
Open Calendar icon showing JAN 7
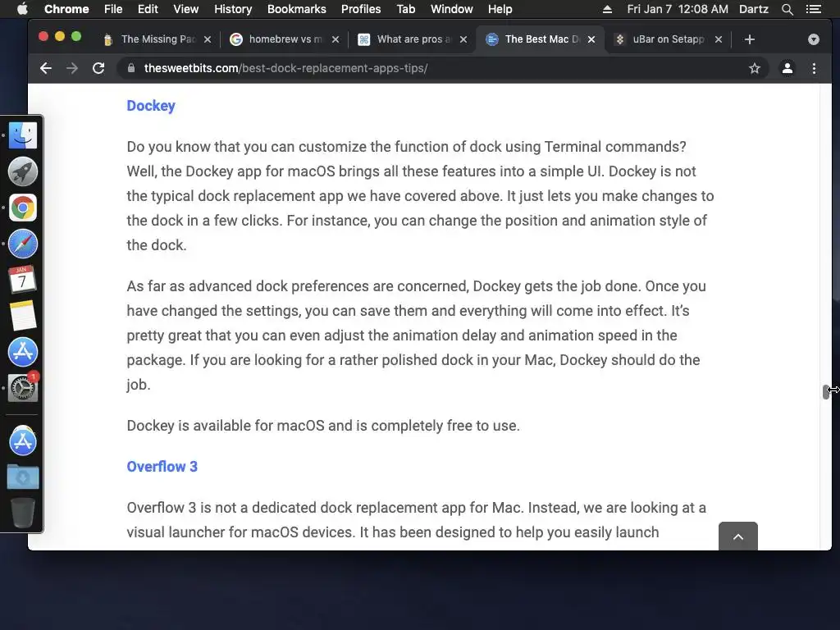(22, 280)
